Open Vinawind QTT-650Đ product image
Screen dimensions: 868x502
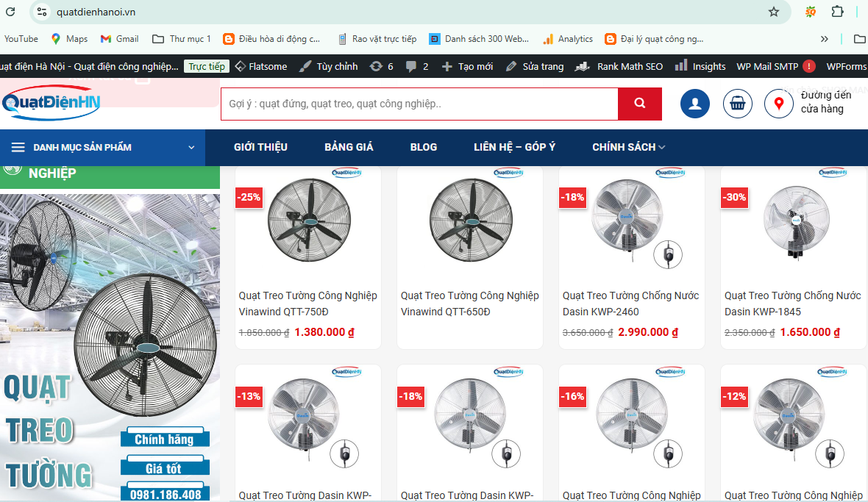[471, 220]
